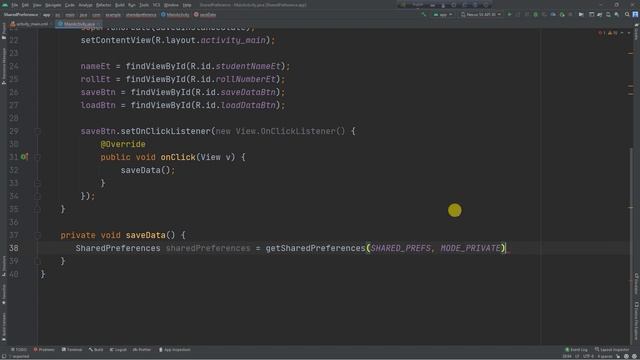Collapse the setOnClickListener block at line 29

[37, 131]
